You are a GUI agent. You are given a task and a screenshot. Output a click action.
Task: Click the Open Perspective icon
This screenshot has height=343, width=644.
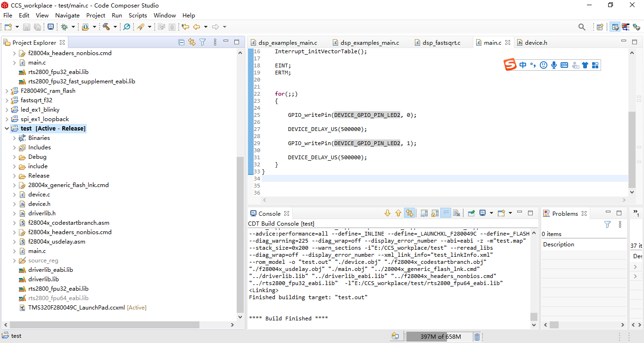pyautogui.click(x=600, y=27)
